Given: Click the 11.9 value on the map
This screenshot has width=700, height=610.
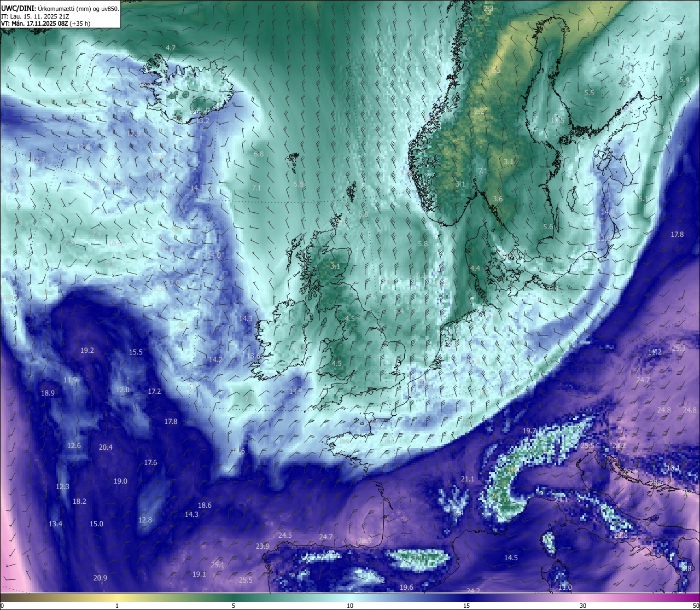Looking at the screenshot, I should pyautogui.click(x=70, y=380).
